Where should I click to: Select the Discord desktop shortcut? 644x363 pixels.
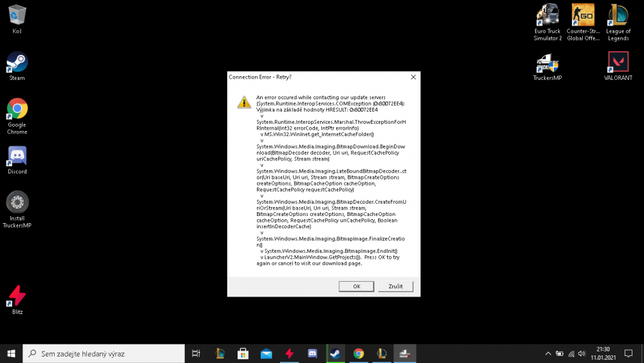click(17, 160)
